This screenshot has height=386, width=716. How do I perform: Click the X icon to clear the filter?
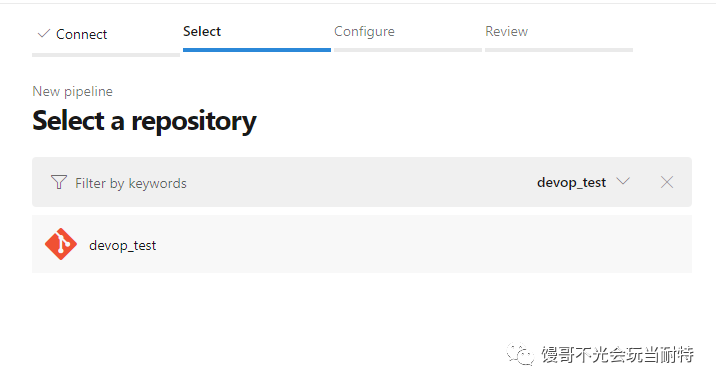667,182
